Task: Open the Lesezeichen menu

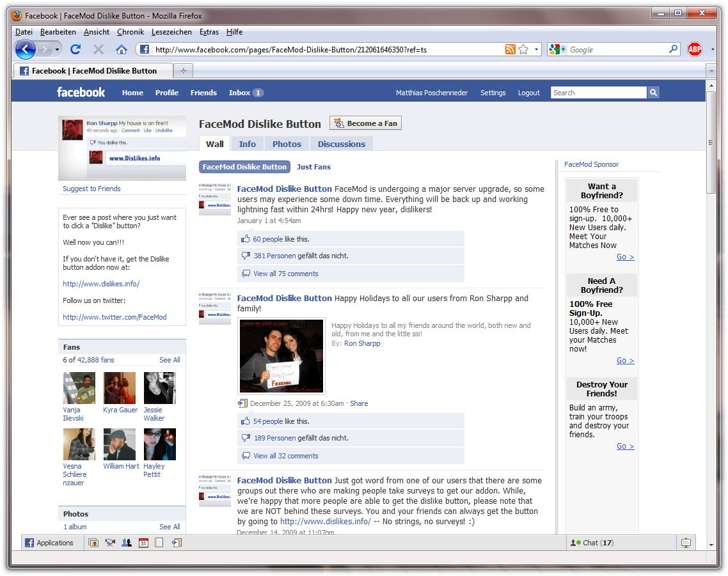Action: pyautogui.click(x=171, y=32)
